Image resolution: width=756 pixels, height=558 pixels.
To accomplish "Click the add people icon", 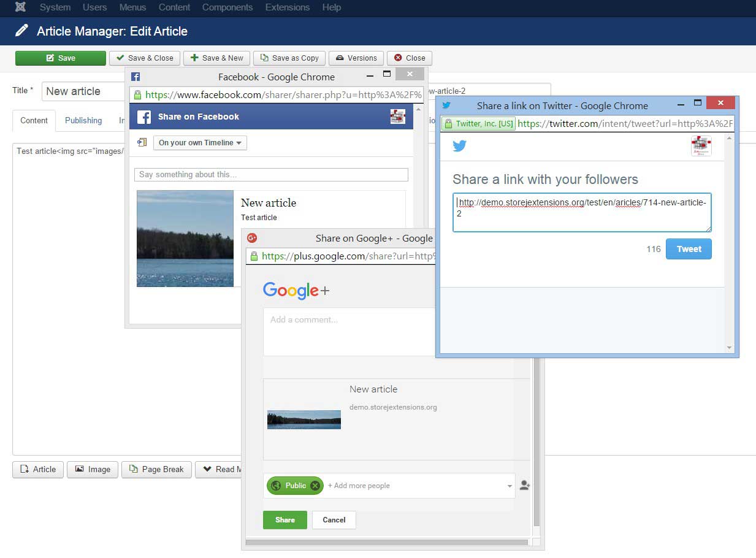I will 524,486.
